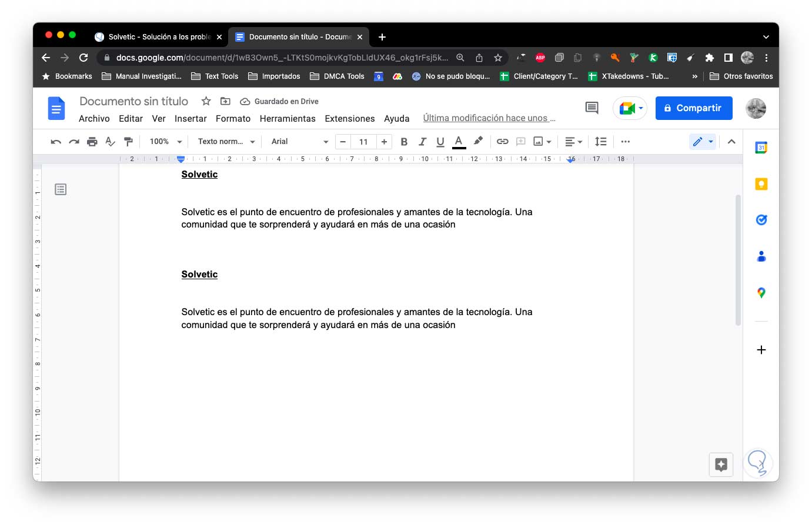This screenshot has width=812, height=525.
Task: Open the Google Meet call dropdown
Action: click(x=630, y=108)
